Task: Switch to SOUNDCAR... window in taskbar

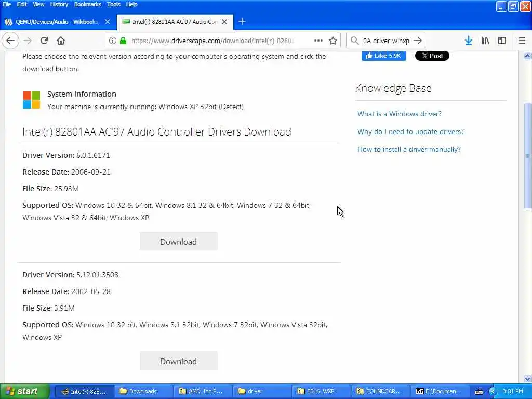Action: click(x=380, y=391)
